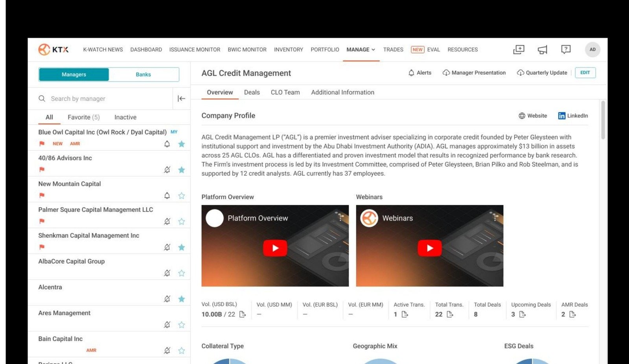629x364 pixels.
Task: Export Active Trans. data icon
Action: coord(405,314)
